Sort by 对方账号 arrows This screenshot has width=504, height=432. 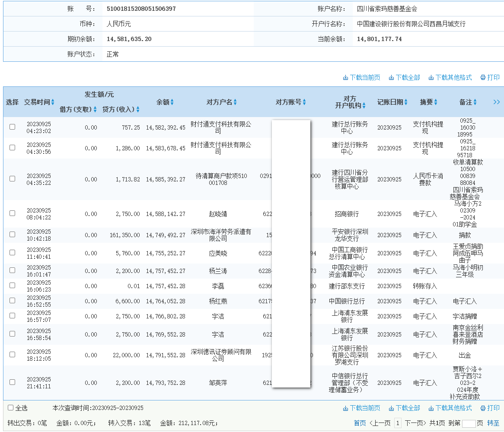pos(304,102)
